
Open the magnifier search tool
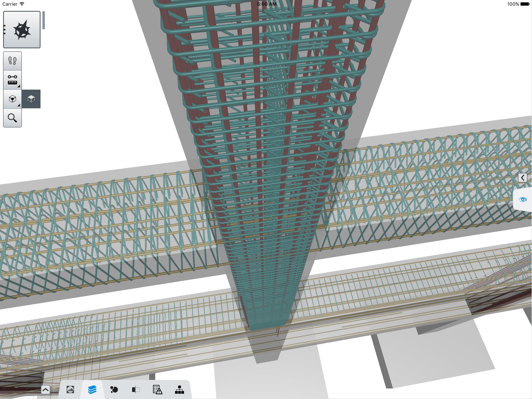click(12, 118)
